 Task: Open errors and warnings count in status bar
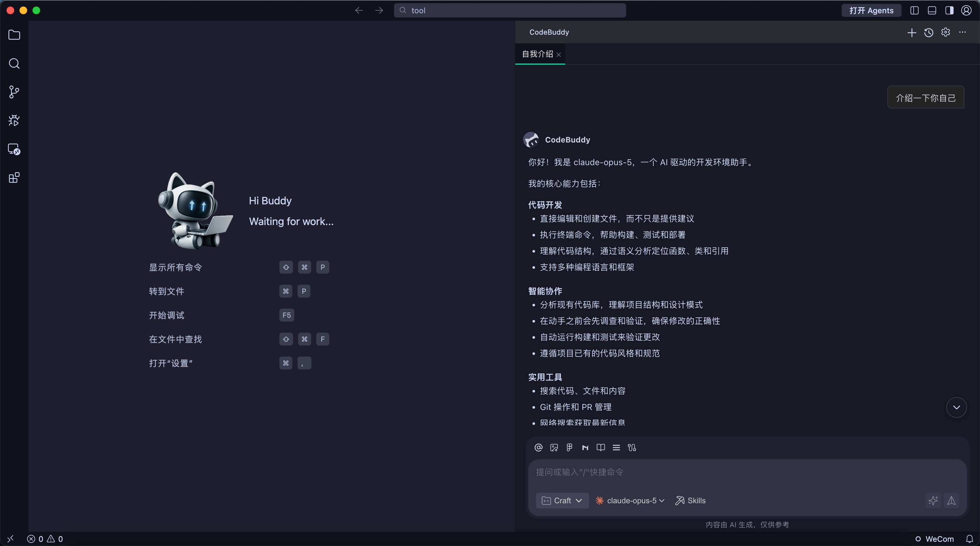coord(45,539)
